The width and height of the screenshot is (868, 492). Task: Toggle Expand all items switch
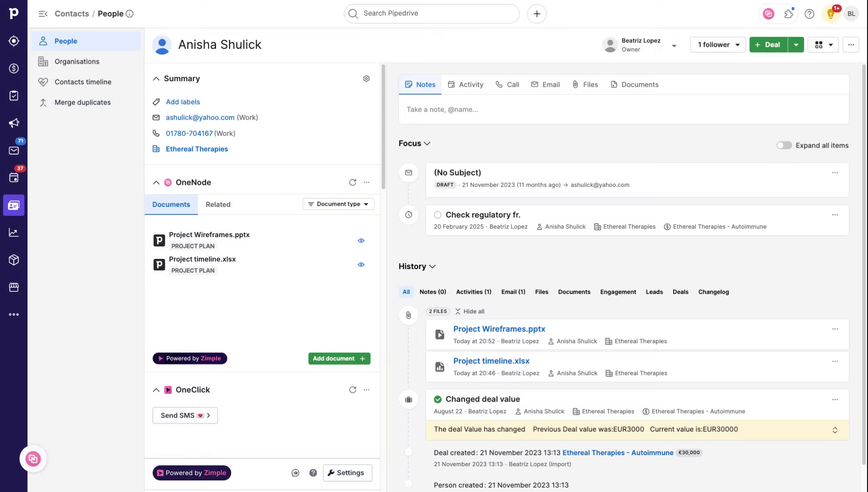(x=784, y=145)
